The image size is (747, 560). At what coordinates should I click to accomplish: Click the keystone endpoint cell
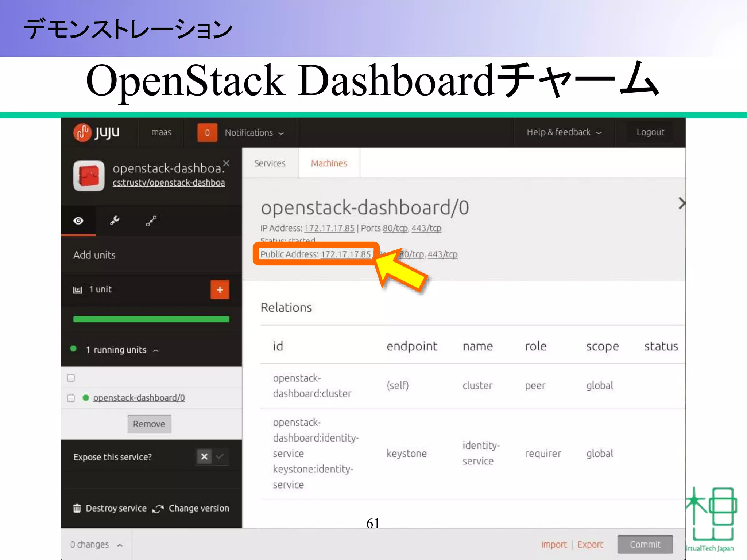(x=407, y=453)
